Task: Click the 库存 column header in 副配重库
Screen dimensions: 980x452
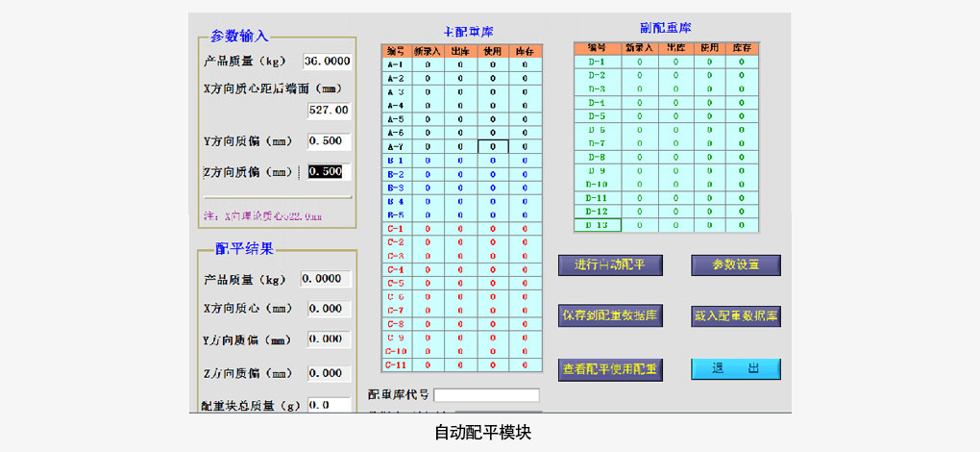Action: click(x=741, y=47)
